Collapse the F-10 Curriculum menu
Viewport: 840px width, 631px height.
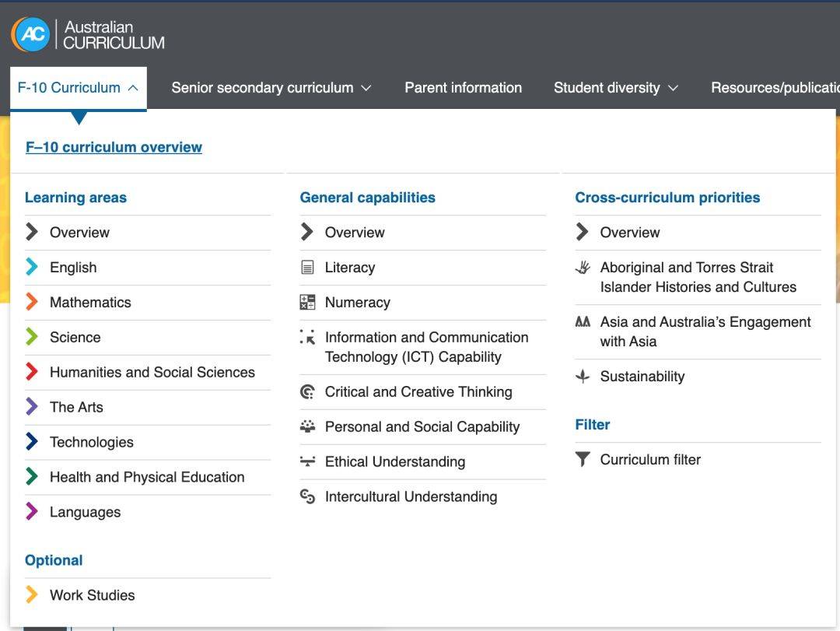79,88
